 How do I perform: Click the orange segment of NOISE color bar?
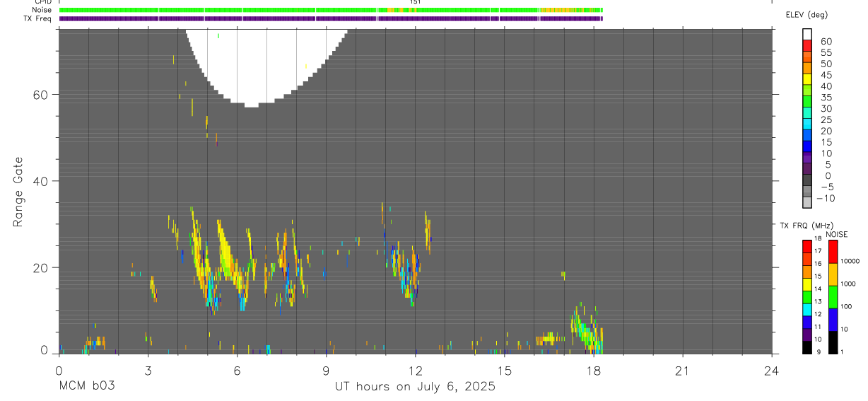point(833,274)
